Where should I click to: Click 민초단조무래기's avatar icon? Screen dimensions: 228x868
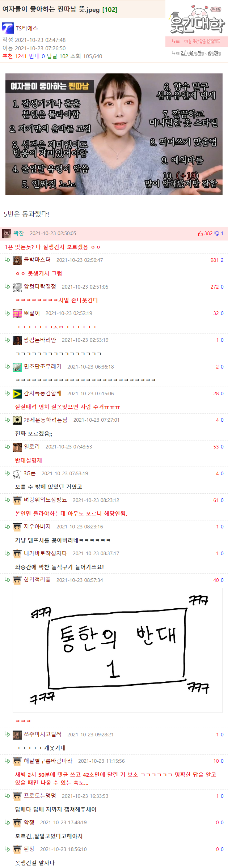(17, 367)
